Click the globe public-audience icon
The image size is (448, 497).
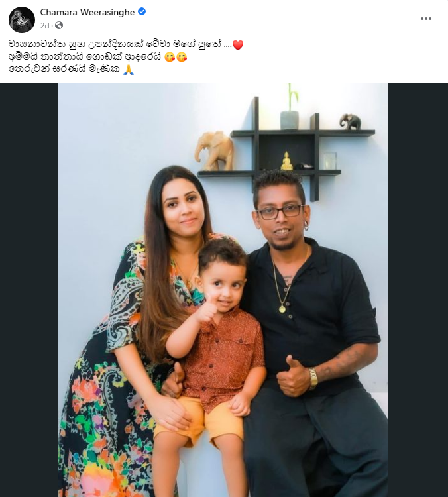pos(59,25)
